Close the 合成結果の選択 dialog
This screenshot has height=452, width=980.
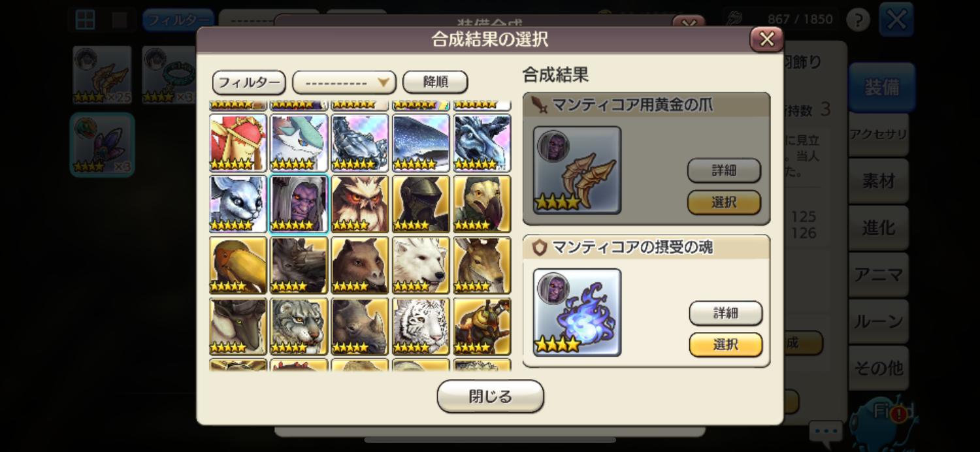click(767, 39)
